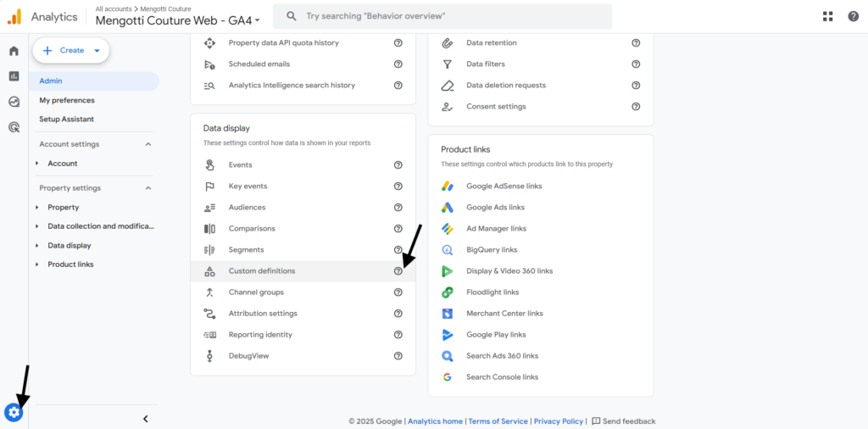Select My preferences in the sidebar
Viewport: 868px width, 429px height.
click(x=67, y=100)
